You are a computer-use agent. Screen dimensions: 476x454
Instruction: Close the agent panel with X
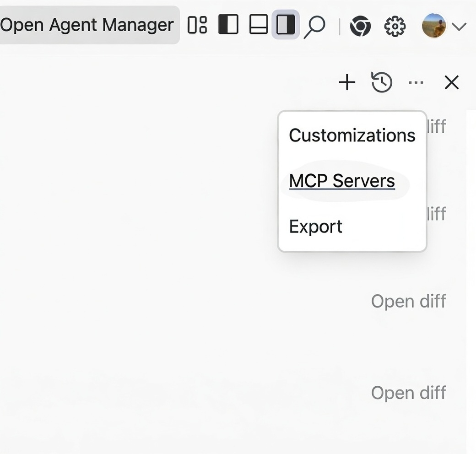(452, 82)
